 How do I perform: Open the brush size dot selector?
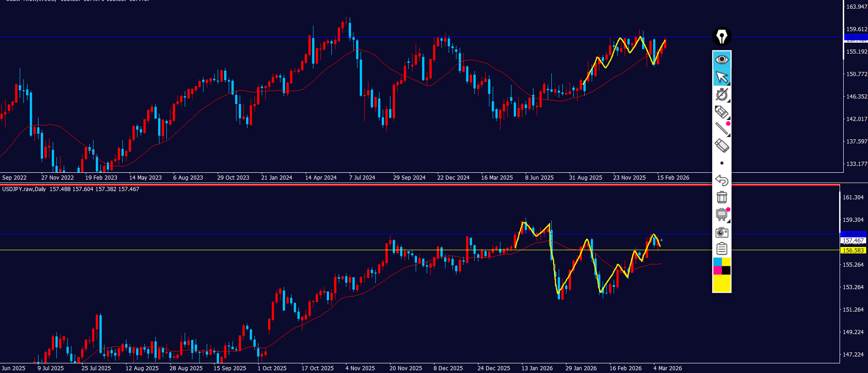[722, 163]
